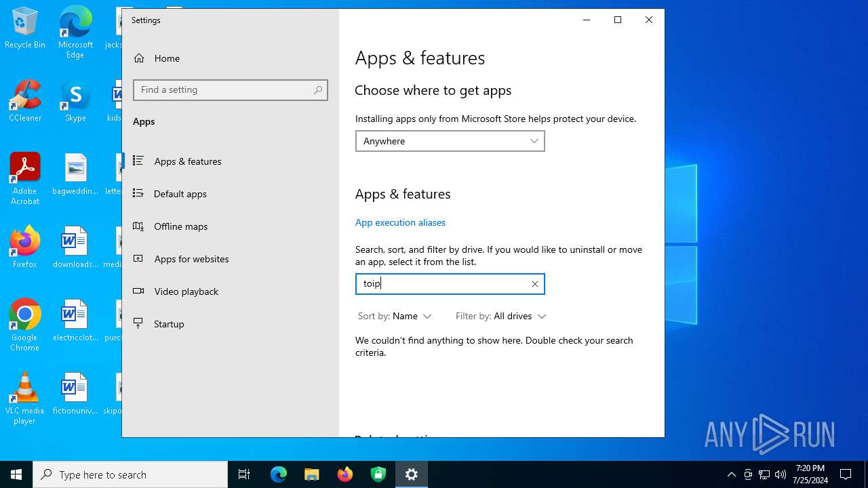Select downloads... Word document on desktop
This screenshot has width=868, height=488.
pos(75,248)
